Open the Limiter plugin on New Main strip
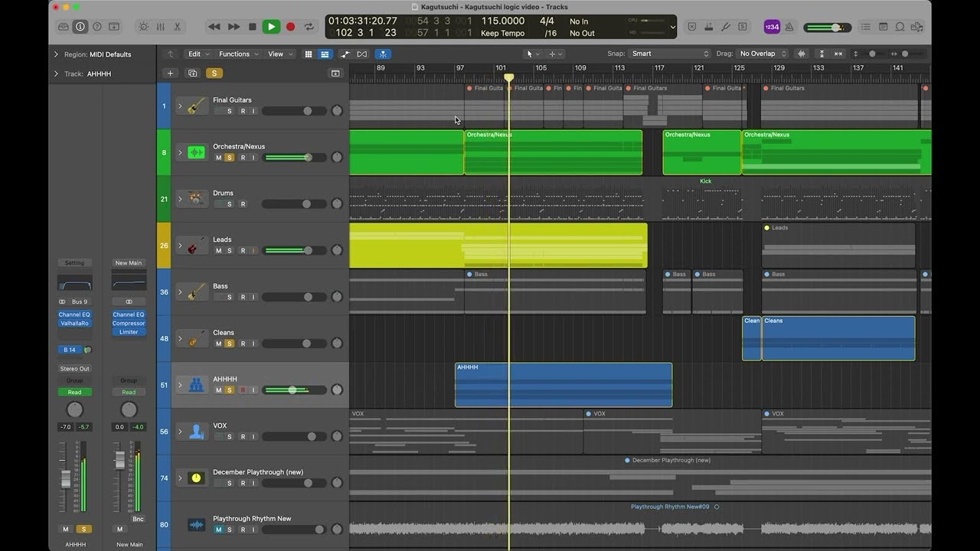The width and height of the screenshot is (980, 551). pos(129,332)
